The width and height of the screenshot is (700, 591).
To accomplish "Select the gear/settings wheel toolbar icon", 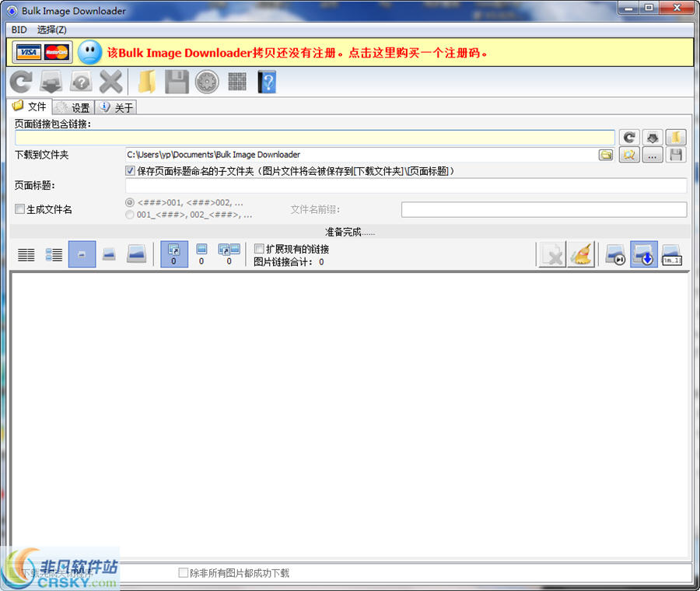I will pos(206,82).
